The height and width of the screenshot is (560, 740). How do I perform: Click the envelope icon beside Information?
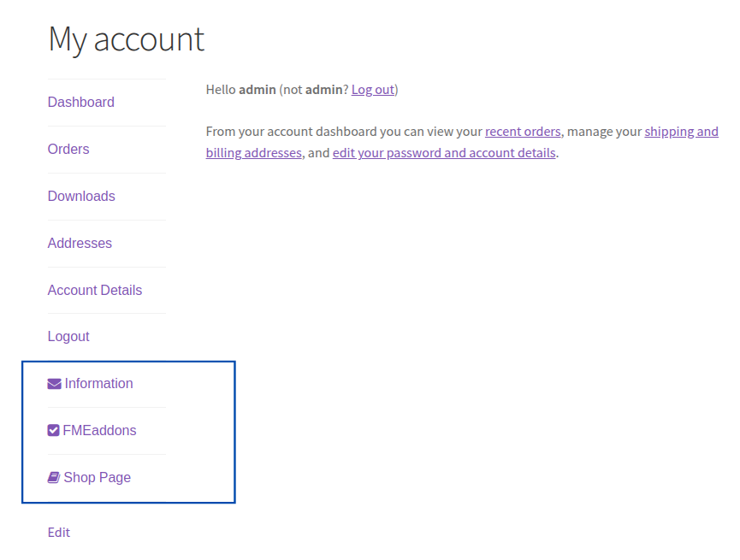point(54,384)
